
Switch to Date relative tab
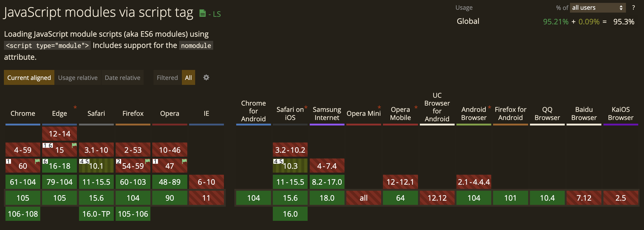click(x=122, y=78)
